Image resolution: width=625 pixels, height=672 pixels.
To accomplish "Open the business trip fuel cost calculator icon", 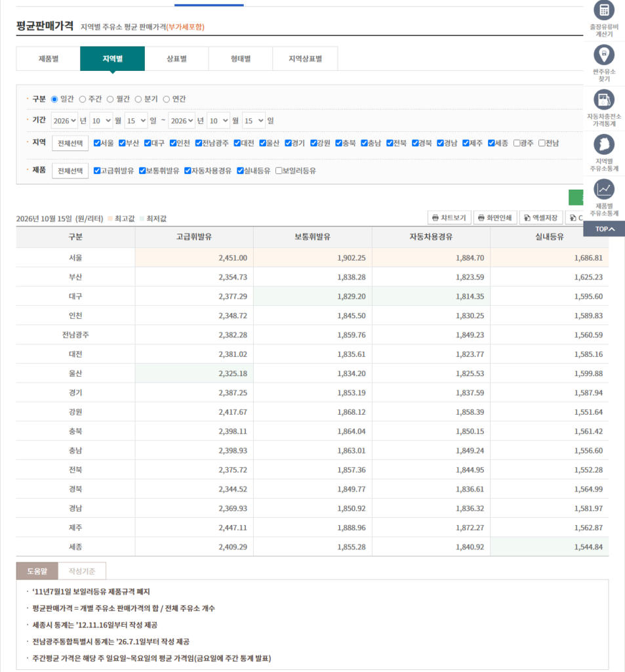I will point(603,10).
